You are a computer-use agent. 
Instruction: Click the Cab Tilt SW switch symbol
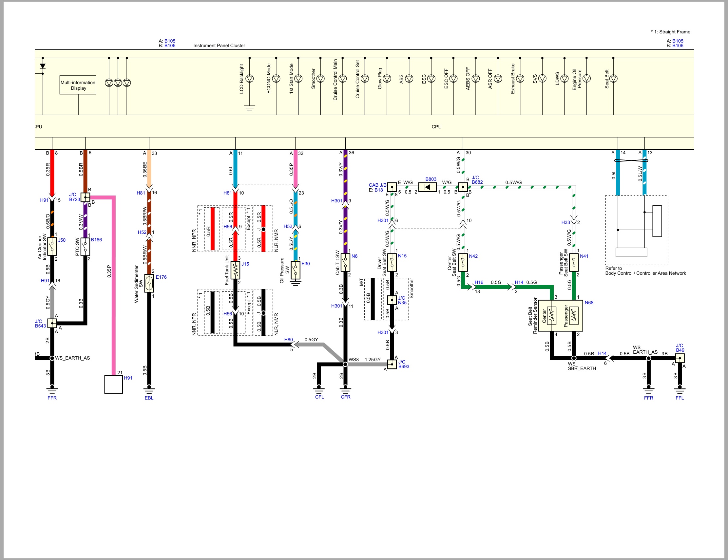[345, 263]
